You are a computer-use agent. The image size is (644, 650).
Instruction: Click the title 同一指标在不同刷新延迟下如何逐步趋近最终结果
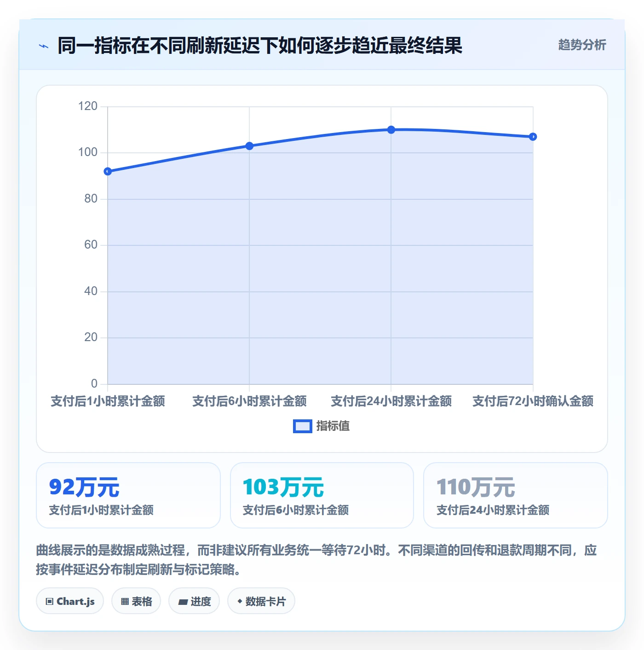(x=260, y=46)
